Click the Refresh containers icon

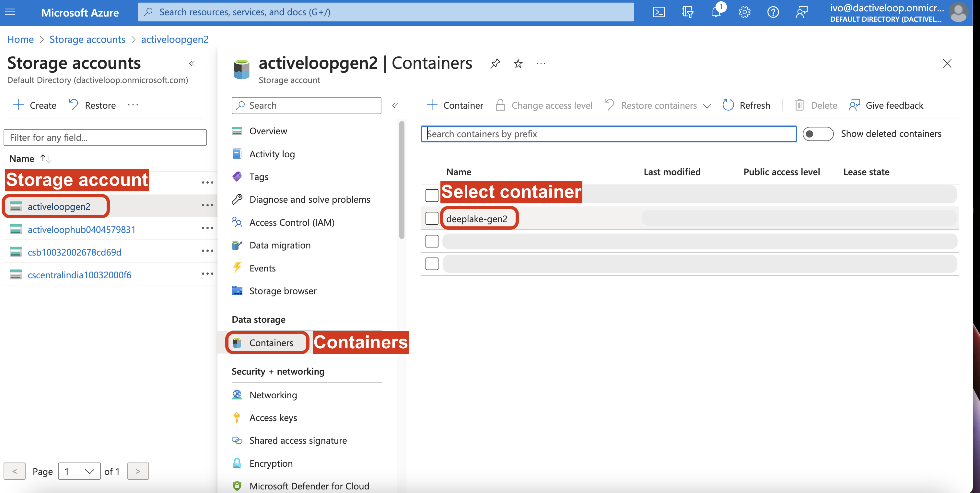tap(728, 105)
